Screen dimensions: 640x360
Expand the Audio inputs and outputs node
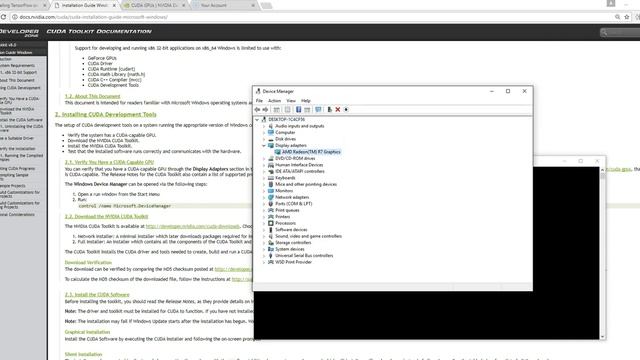click(264, 126)
